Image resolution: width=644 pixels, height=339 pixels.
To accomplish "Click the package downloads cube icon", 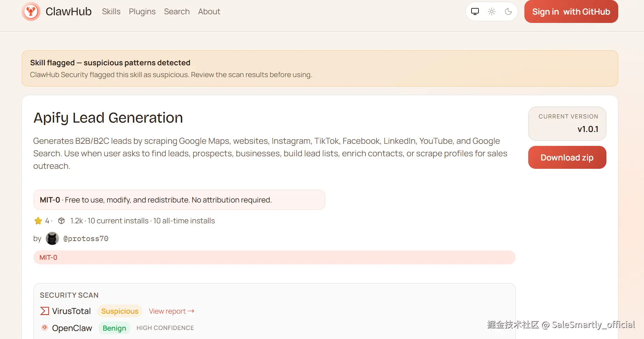I will pos(62,221).
